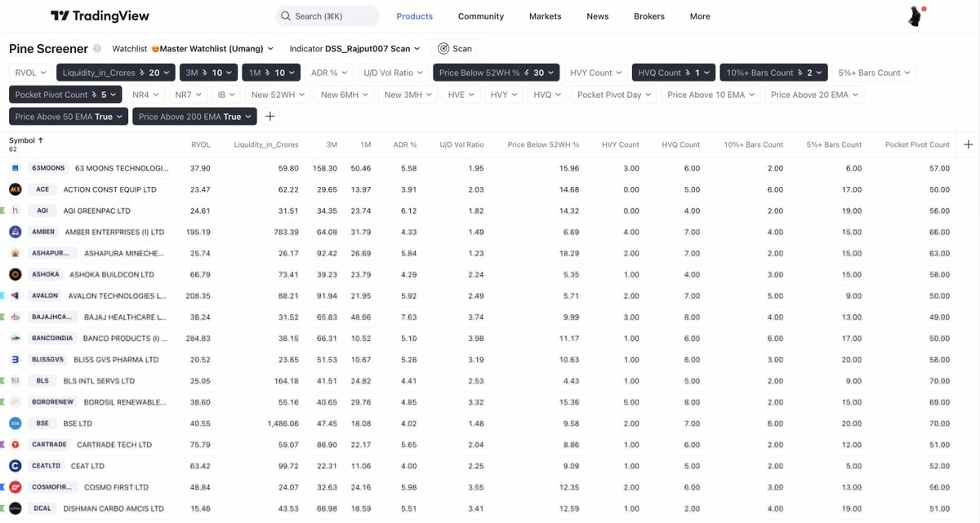
Task: Open the New 52WH filter dropdown
Action: pos(278,95)
